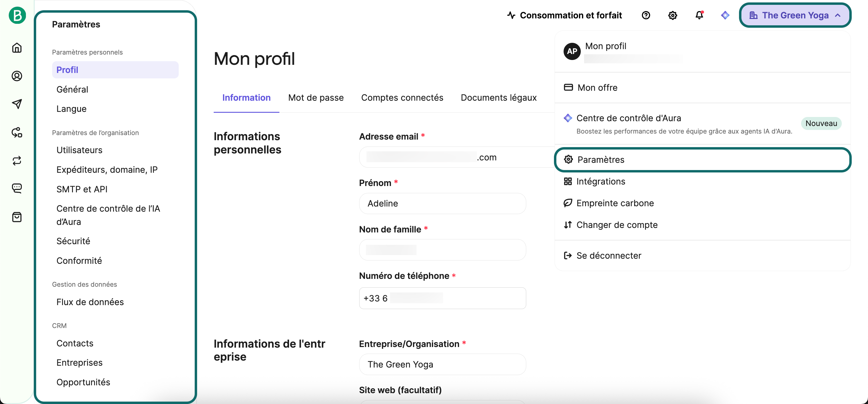Click the help question mark icon

[646, 15]
